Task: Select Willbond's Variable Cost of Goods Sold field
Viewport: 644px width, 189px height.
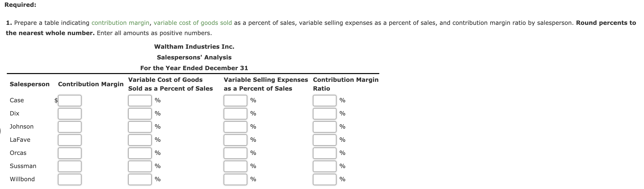Action: [x=140, y=180]
